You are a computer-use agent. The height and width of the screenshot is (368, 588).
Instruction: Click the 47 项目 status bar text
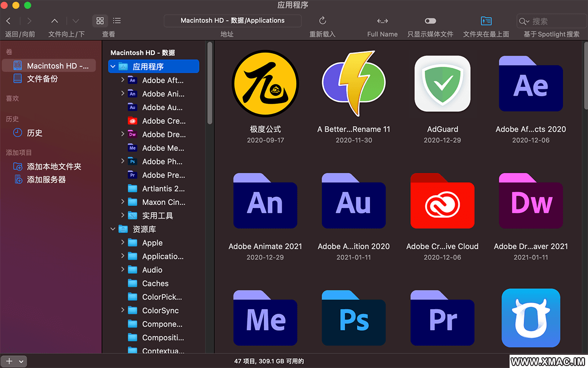tap(269, 361)
